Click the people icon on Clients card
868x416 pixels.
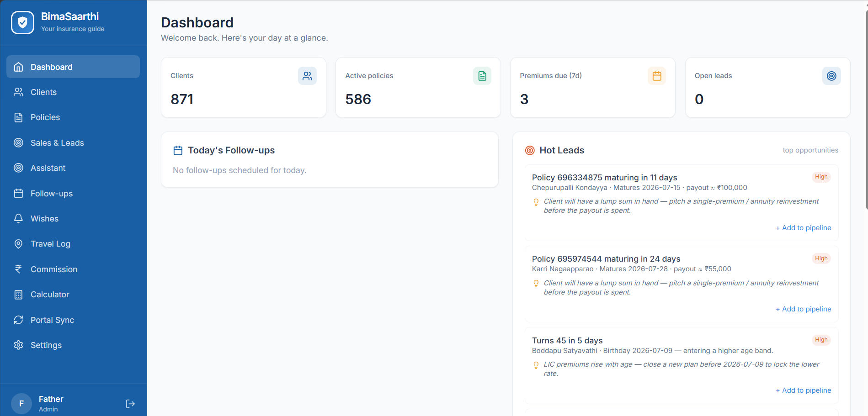307,76
